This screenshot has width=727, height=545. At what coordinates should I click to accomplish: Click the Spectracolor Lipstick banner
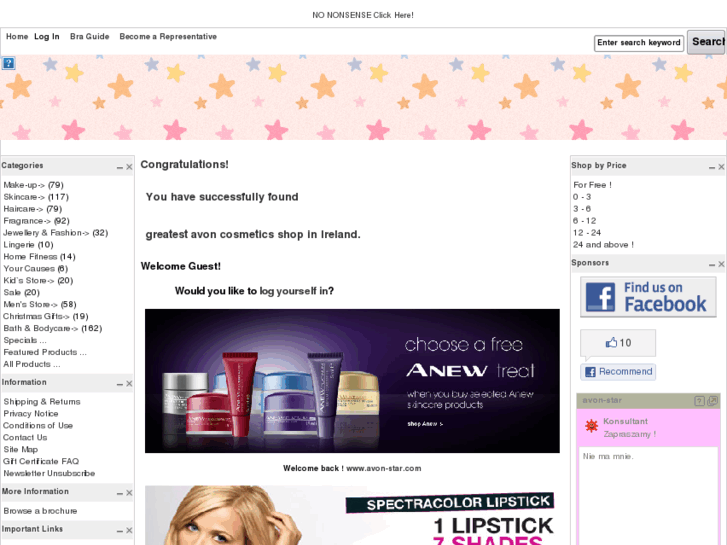point(352,515)
